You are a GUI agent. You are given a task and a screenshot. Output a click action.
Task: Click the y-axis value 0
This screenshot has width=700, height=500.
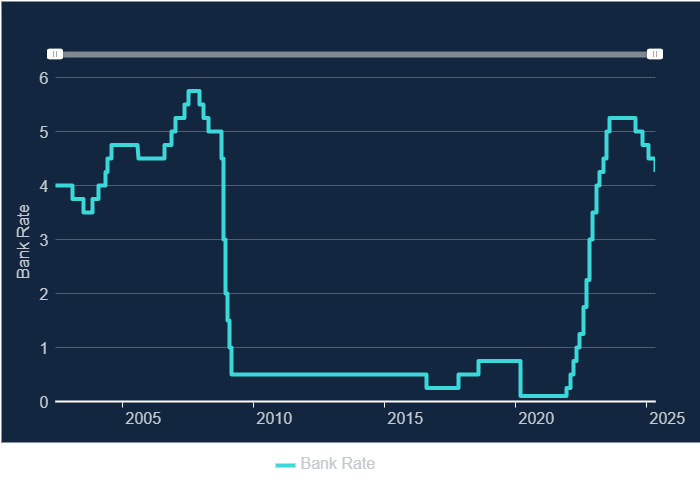[43, 402]
